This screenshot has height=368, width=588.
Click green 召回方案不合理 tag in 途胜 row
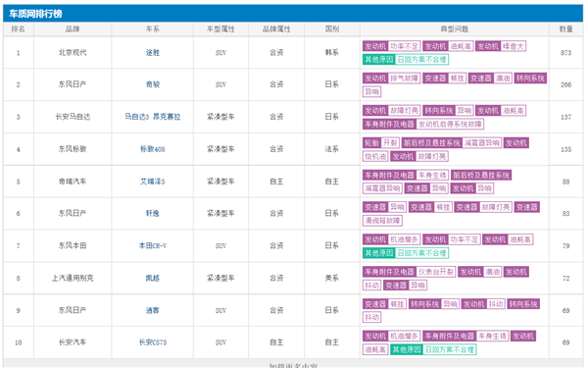point(421,59)
